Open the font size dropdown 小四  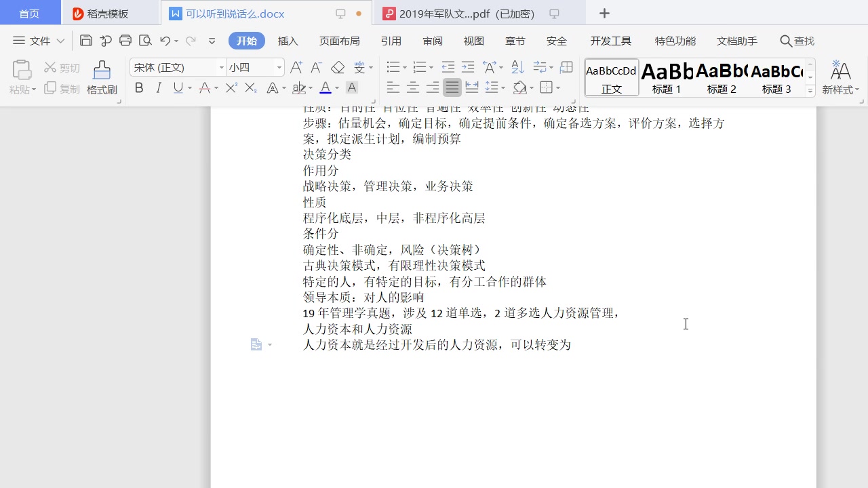point(279,67)
